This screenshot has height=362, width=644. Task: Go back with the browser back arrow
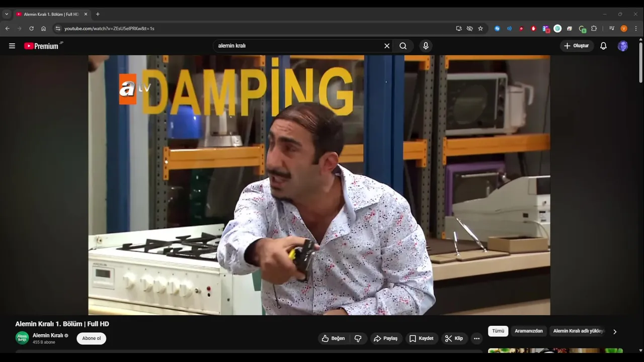tap(7, 29)
